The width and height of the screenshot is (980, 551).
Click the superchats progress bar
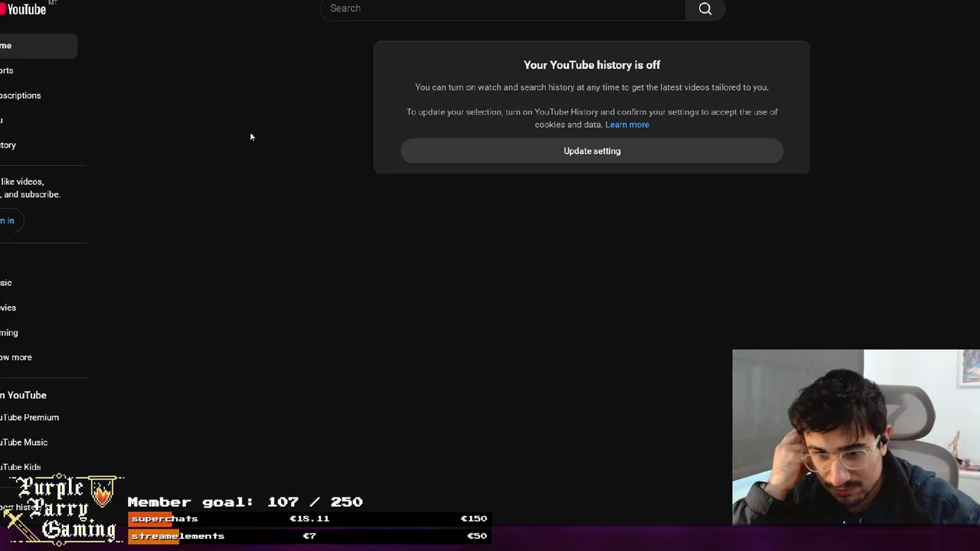pos(309,519)
